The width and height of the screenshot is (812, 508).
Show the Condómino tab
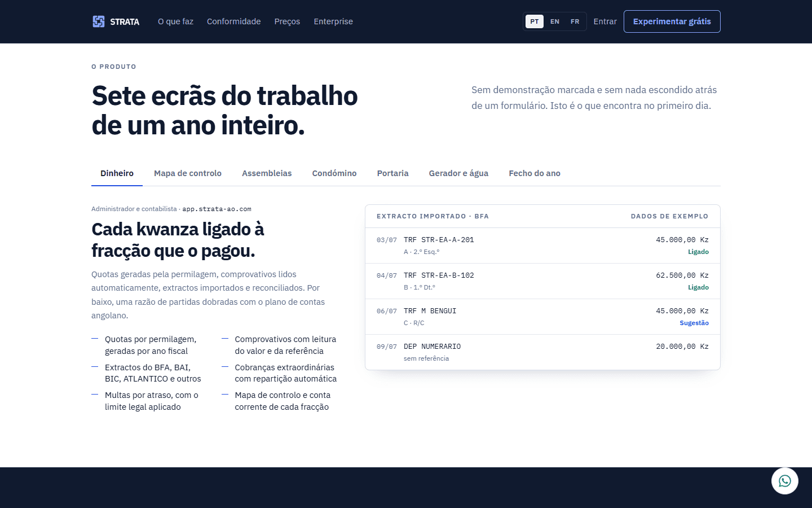point(334,173)
